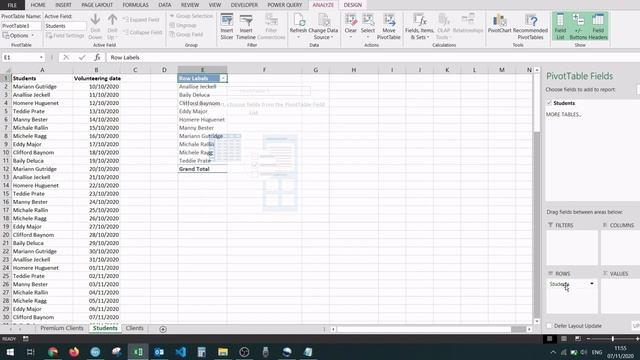Open Chrome from taskbar
Image resolution: width=640 pixels, height=360 pixels.
click(x=53, y=352)
